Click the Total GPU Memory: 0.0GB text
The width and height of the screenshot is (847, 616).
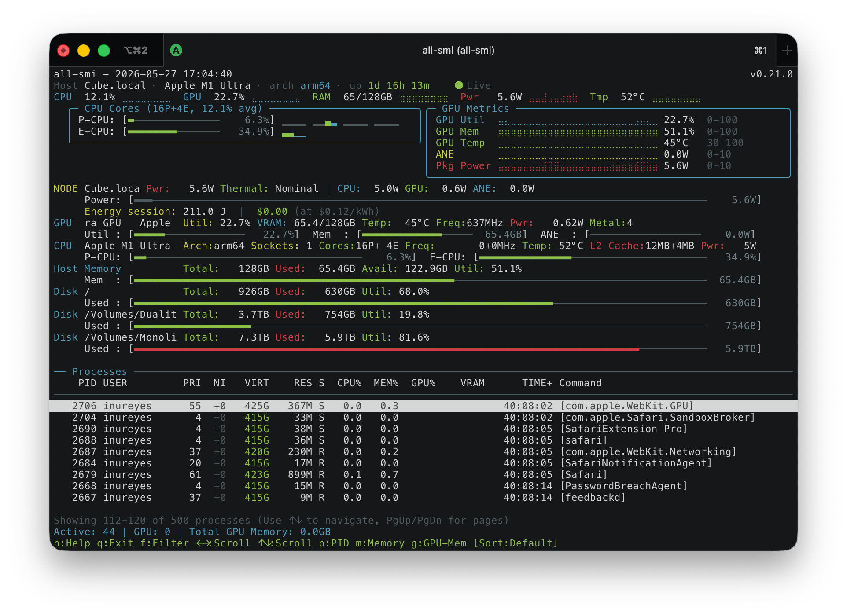click(x=260, y=532)
